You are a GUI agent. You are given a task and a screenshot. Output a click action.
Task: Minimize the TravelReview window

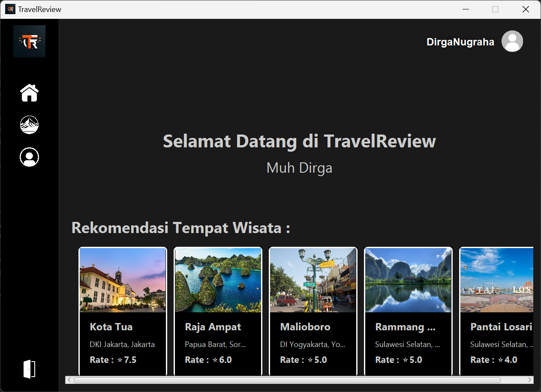(466, 9)
